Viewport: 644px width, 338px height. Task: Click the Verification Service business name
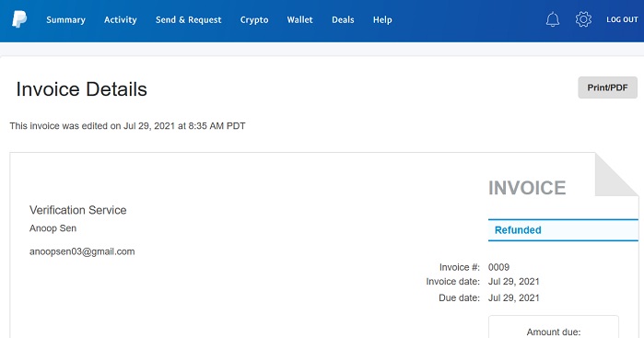(x=78, y=210)
